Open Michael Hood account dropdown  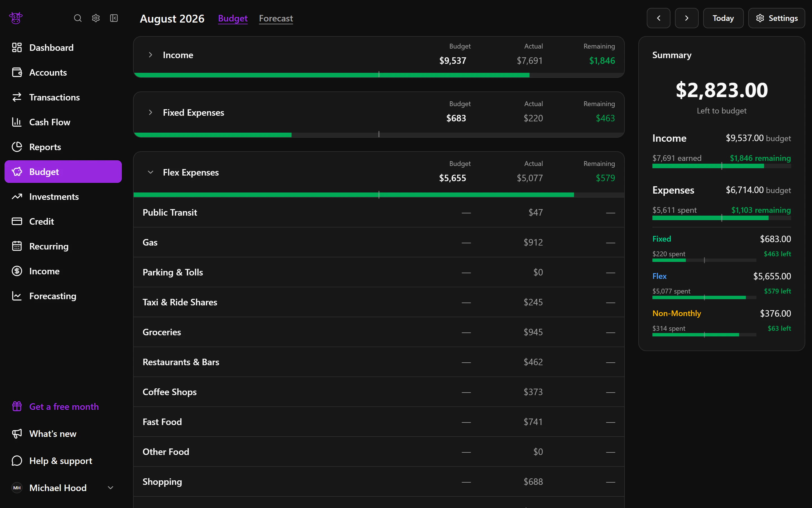63,487
